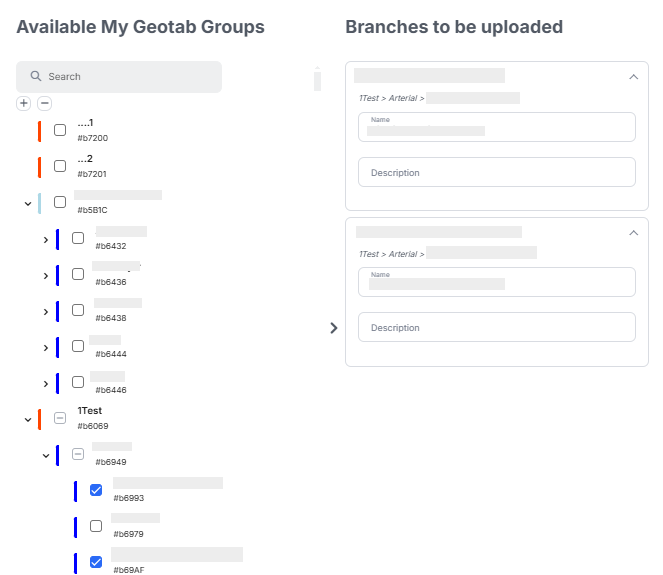The width and height of the screenshot is (663, 575).
Task: Check the #b7200 group checkbox
Action: [60, 130]
